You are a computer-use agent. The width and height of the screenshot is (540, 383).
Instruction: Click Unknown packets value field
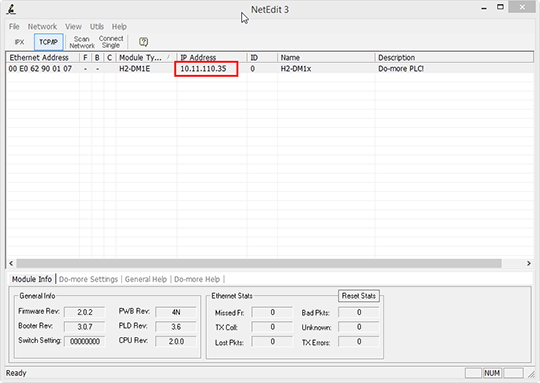(x=359, y=327)
